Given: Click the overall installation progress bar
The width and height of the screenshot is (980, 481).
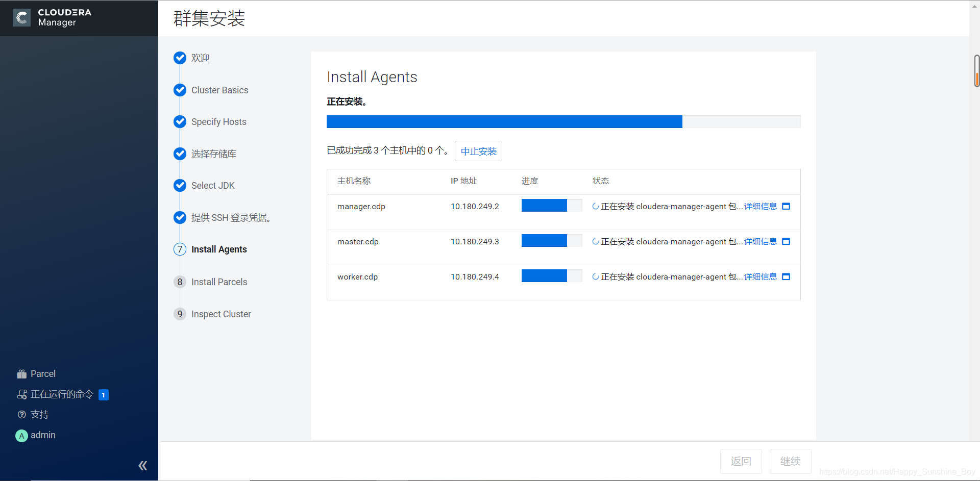Looking at the screenshot, I should [563, 121].
